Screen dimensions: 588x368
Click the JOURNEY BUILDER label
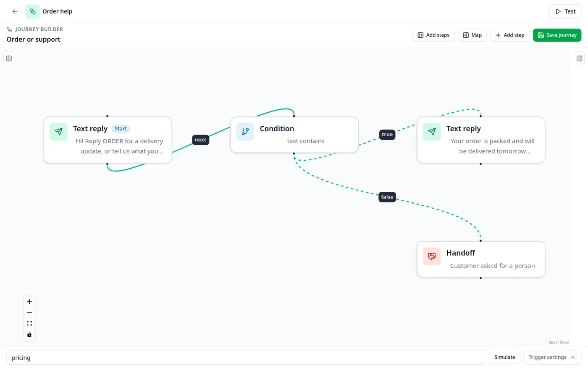pos(39,29)
